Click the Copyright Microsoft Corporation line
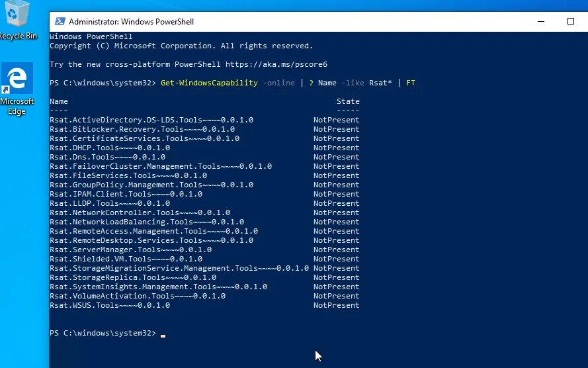 click(x=181, y=46)
